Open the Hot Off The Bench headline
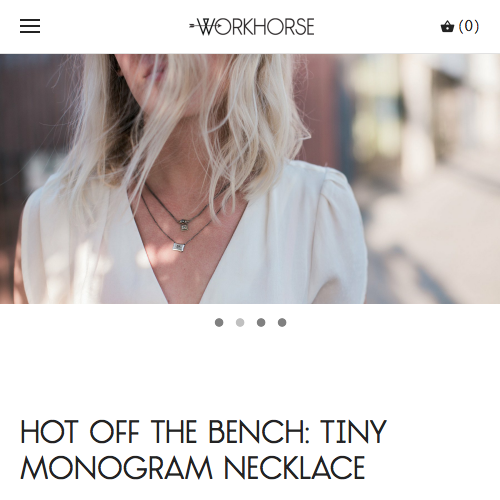The width and height of the screenshot is (500, 500). click(x=203, y=449)
